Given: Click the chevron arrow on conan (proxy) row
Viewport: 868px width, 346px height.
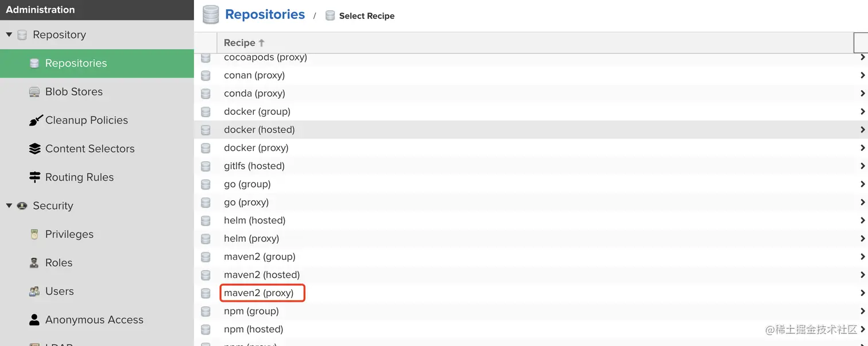Looking at the screenshot, I should tap(863, 75).
